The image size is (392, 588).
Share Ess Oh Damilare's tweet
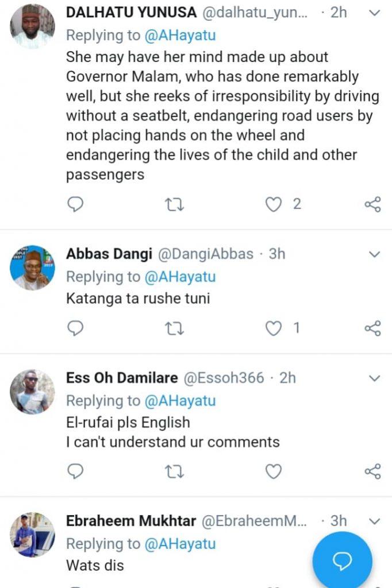pyautogui.click(x=373, y=471)
